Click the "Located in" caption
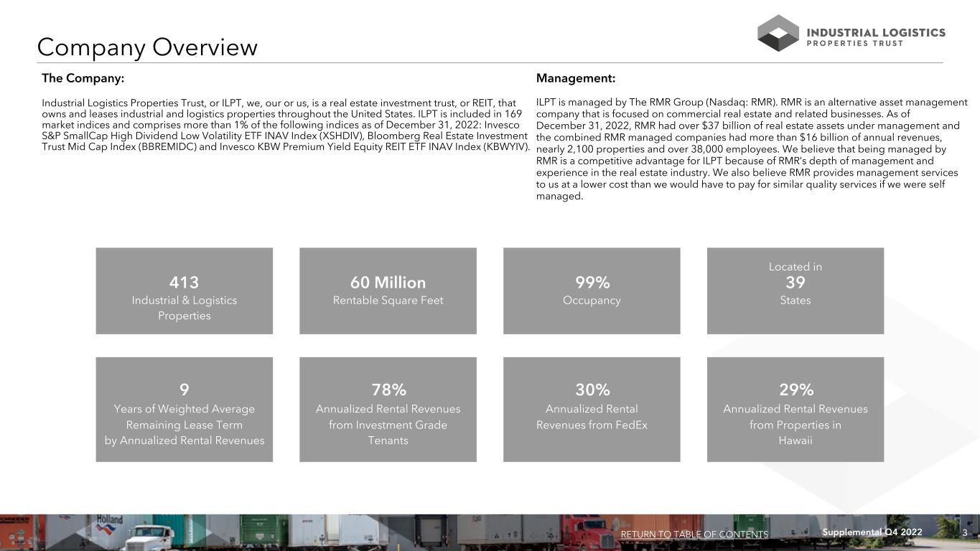Screen dimensions: 980x551 tap(795, 267)
